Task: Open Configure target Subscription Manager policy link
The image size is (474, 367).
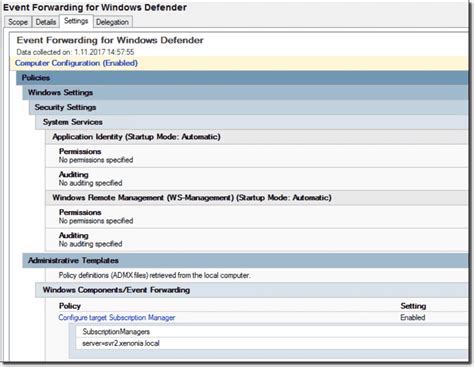Action: (117, 318)
